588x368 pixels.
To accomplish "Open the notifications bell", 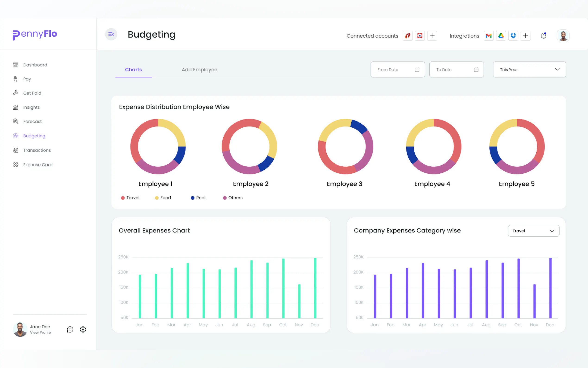I will (x=544, y=36).
